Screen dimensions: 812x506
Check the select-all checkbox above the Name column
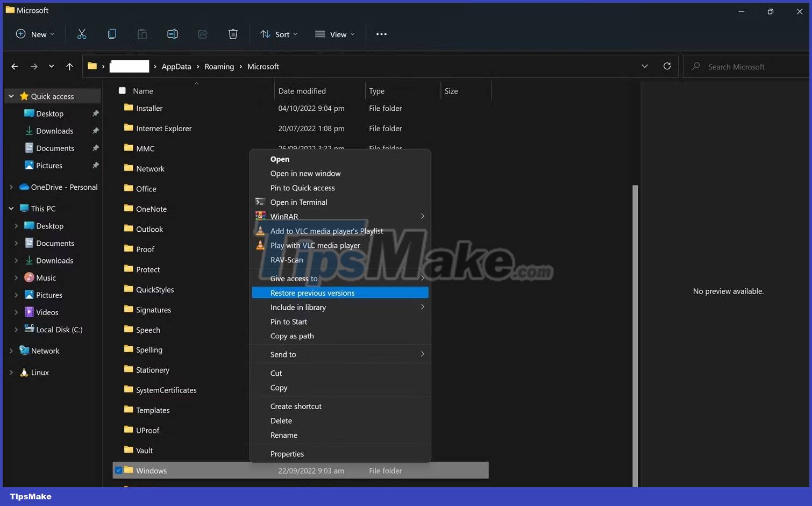pos(122,90)
